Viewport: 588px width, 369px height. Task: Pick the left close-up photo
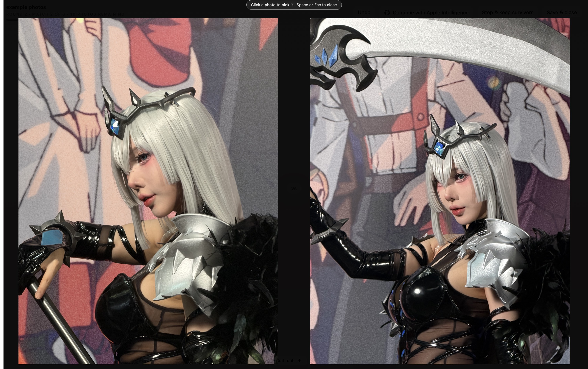coord(148,191)
